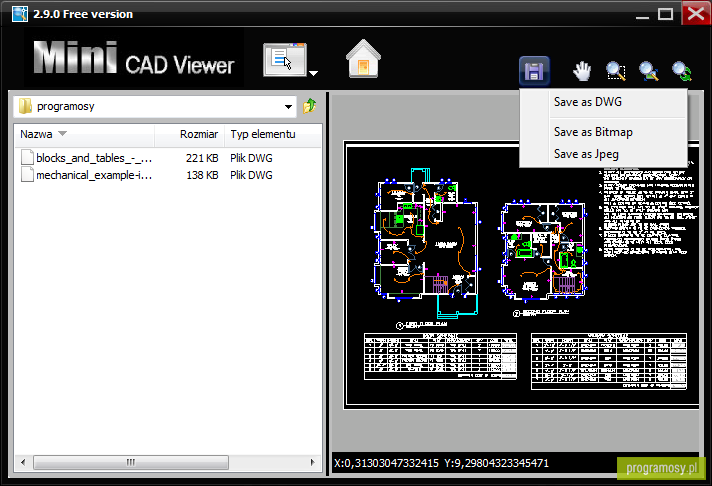Open the Save menu floppy disk icon
712x486 pixels.
pos(534,71)
